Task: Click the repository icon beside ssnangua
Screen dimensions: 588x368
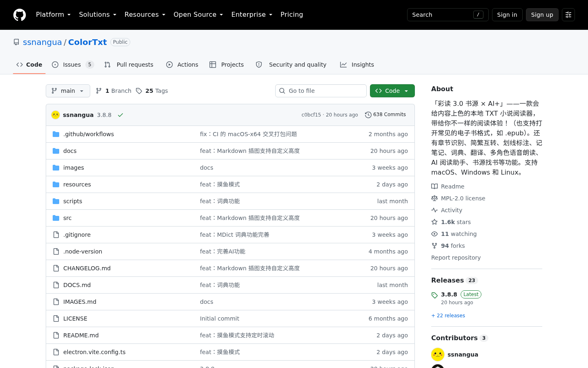Action: point(16,42)
